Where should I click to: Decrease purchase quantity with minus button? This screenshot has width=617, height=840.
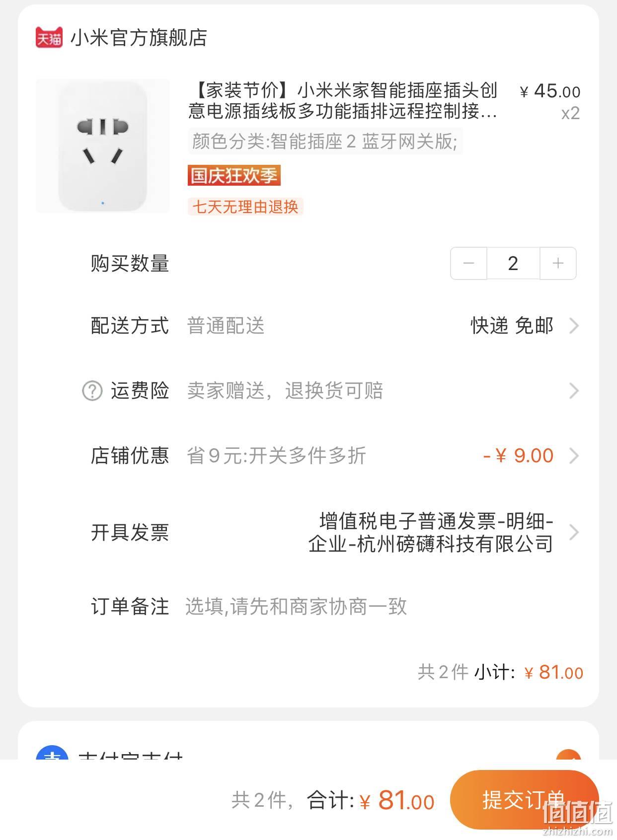468,263
